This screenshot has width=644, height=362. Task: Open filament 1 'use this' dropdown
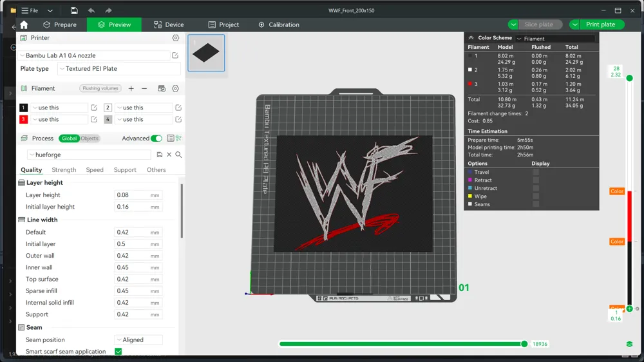59,108
